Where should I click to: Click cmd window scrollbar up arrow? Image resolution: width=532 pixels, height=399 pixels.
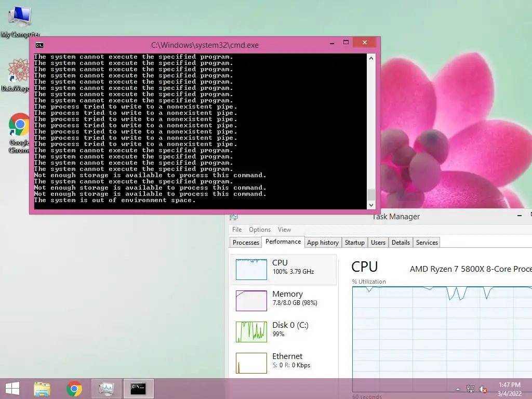point(371,58)
